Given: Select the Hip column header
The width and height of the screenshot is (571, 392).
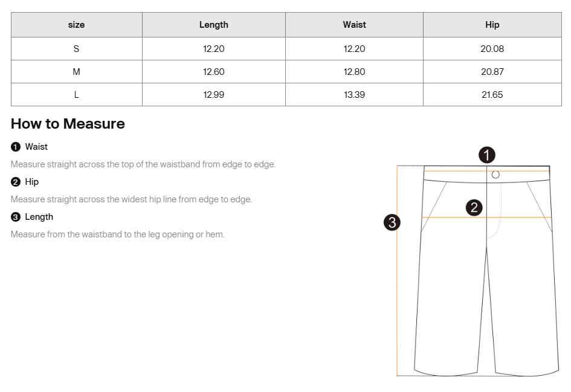Looking at the screenshot, I should [492, 25].
